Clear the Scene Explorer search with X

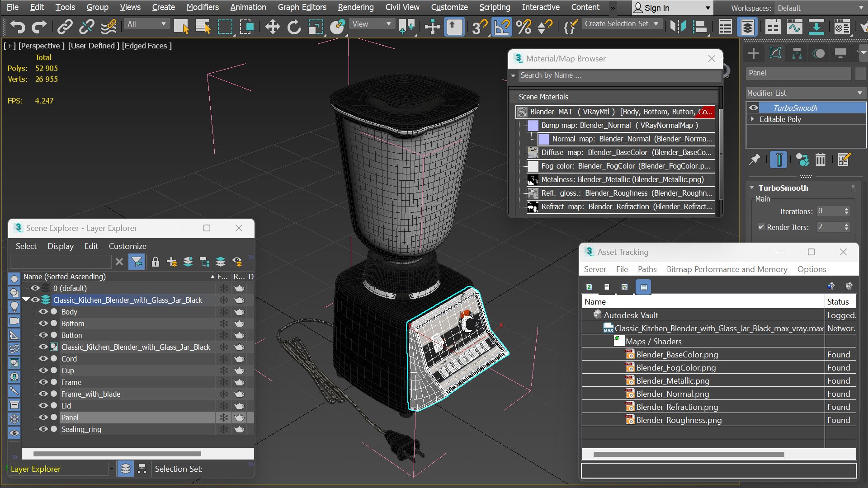pyautogui.click(x=119, y=262)
